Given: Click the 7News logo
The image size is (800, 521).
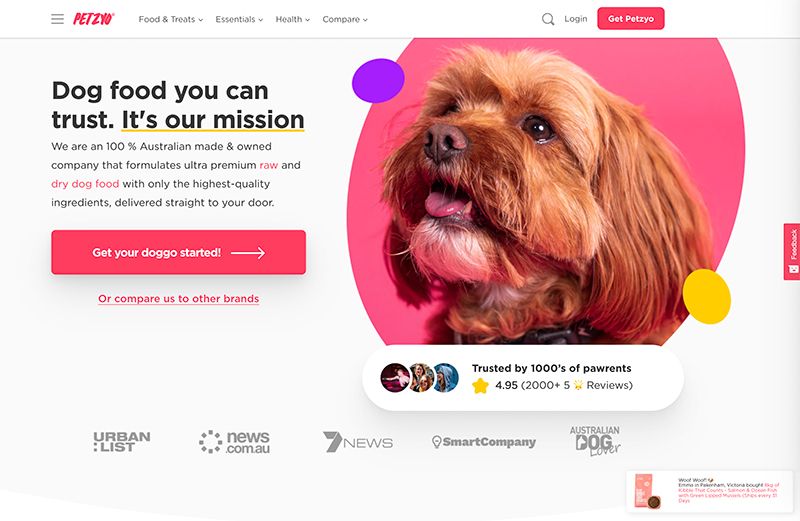Looking at the screenshot, I should point(358,442).
